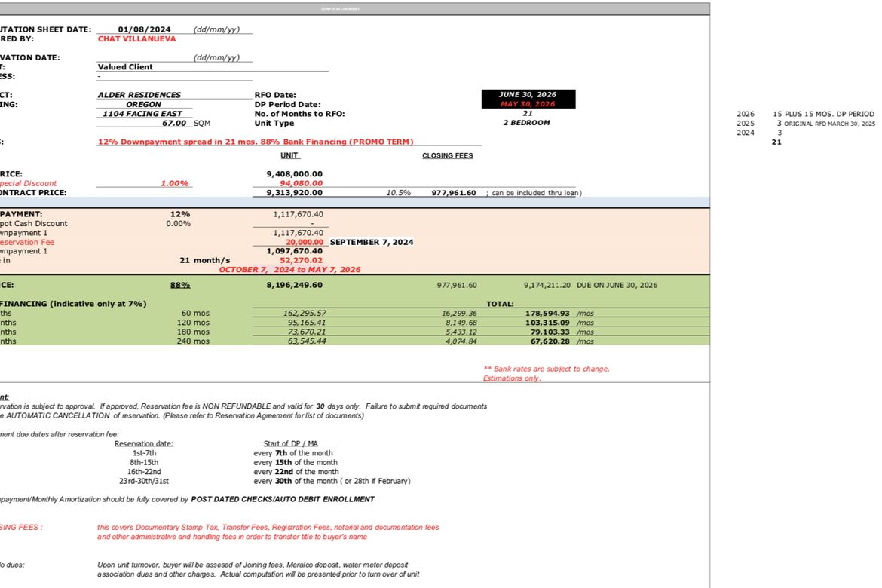Select the 9,408,000.00 unit price cell

click(x=294, y=174)
